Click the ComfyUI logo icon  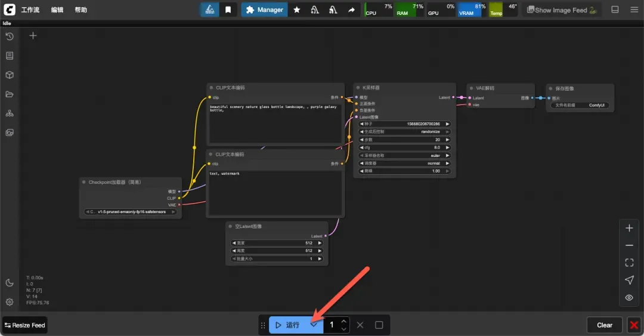(x=9, y=10)
